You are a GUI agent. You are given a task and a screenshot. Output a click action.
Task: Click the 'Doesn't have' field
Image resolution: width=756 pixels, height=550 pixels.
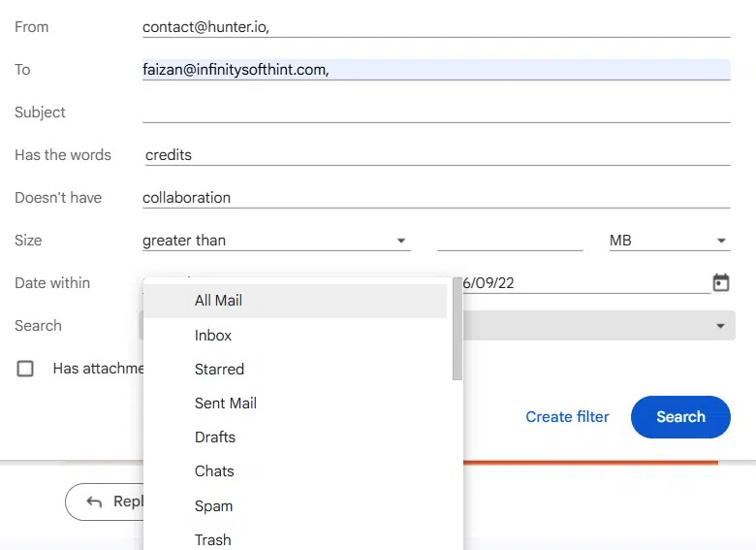(x=436, y=197)
